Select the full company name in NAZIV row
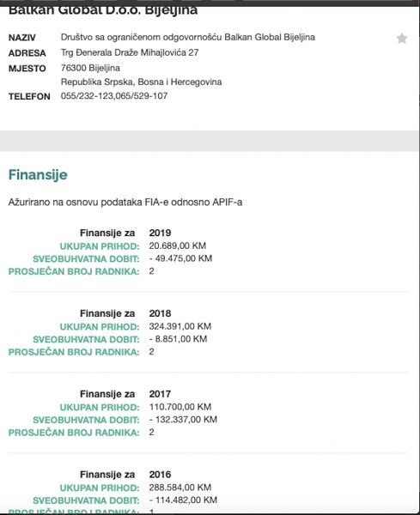 187,37
